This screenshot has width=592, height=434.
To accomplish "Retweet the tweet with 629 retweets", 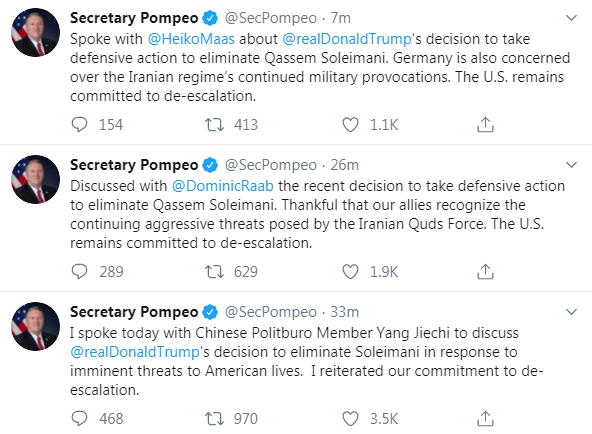I will (x=214, y=271).
